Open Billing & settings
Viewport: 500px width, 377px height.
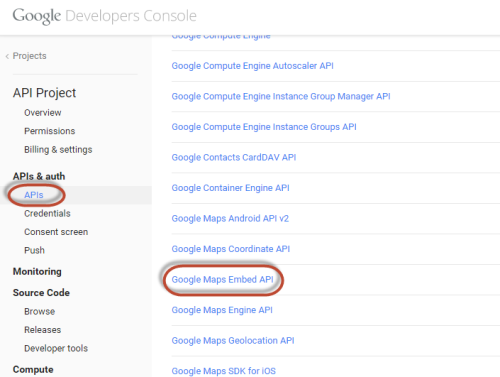click(58, 150)
